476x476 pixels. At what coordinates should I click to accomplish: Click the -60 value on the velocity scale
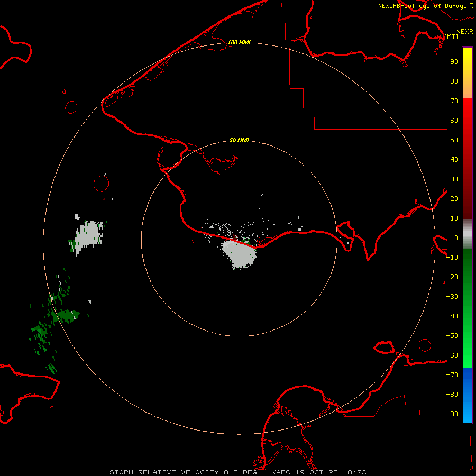[x=452, y=355]
